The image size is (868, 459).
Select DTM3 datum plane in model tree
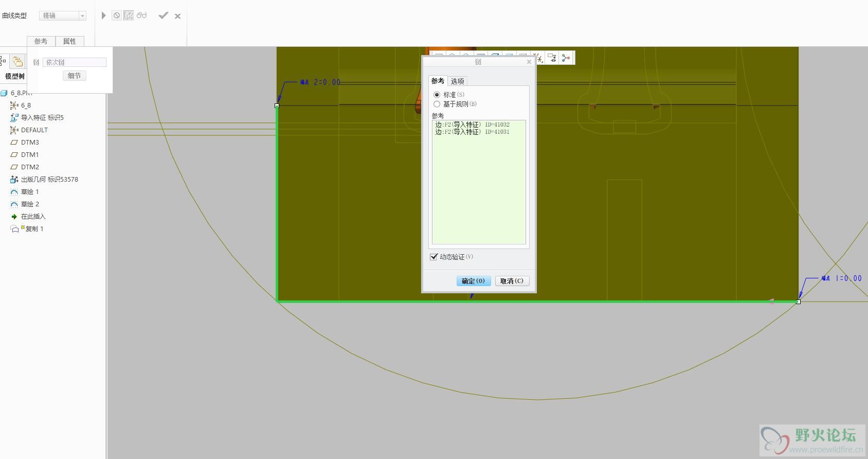tap(25, 142)
